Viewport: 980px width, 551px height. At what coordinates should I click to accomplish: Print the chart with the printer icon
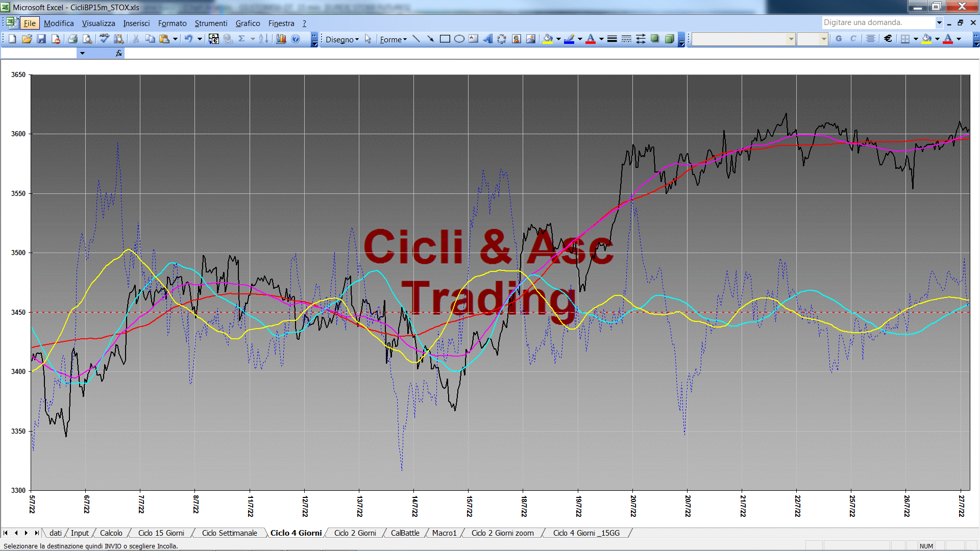click(72, 39)
